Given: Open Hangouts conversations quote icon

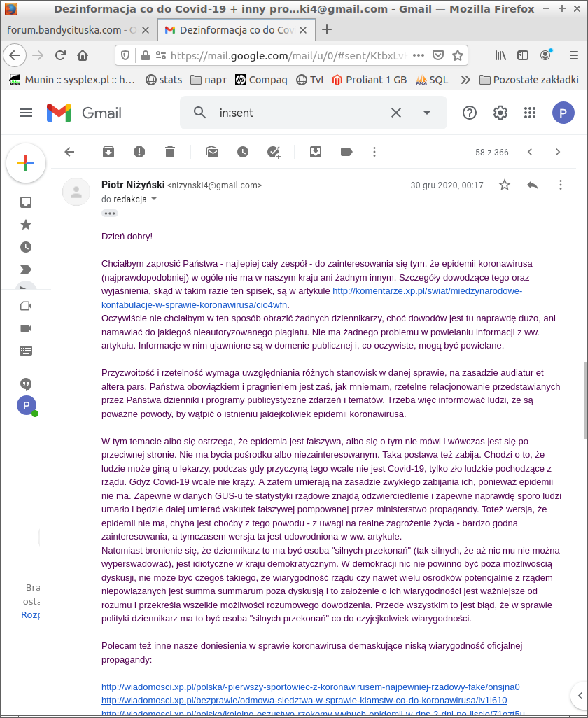Looking at the screenshot, I should pyautogui.click(x=26, y=383).
